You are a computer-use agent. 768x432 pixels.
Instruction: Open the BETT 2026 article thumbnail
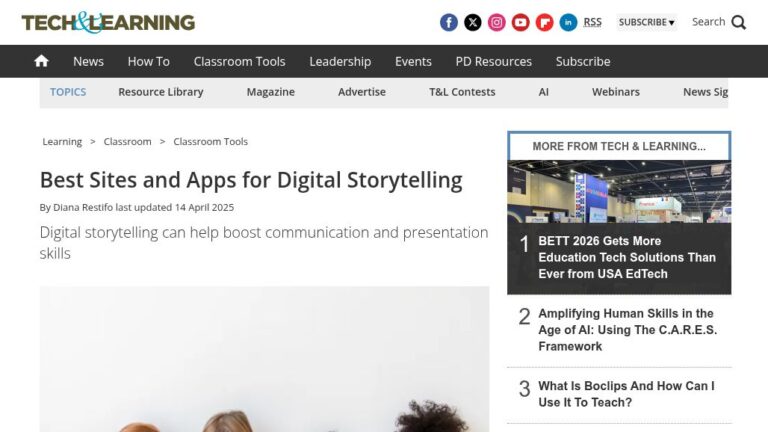tap(619, 191)
